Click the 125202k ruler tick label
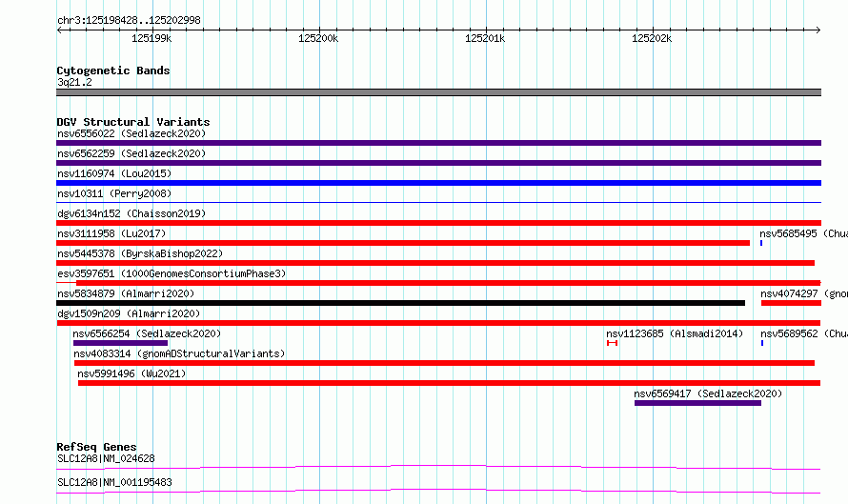This screenshot has height=504, width=848. coord(652,38)
